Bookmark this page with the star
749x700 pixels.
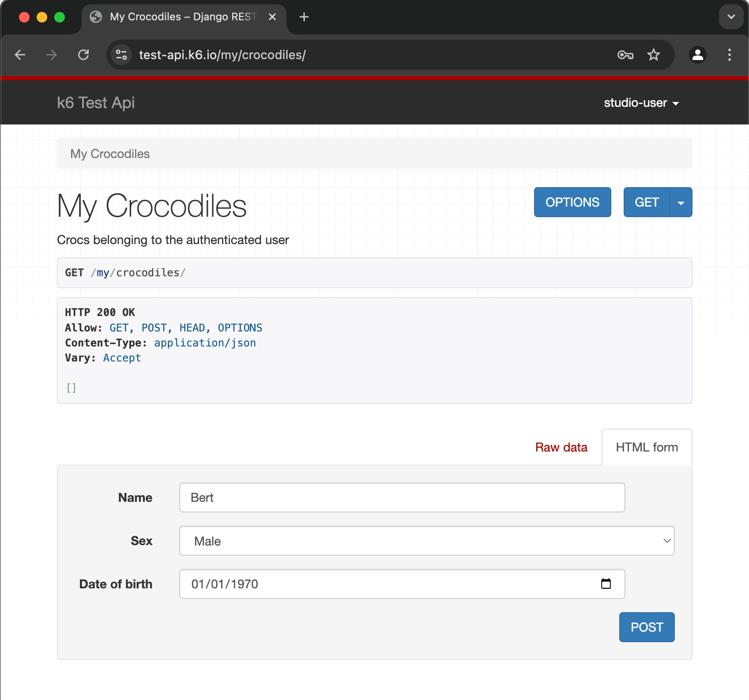pyautogui.click(x=653, y=55)
